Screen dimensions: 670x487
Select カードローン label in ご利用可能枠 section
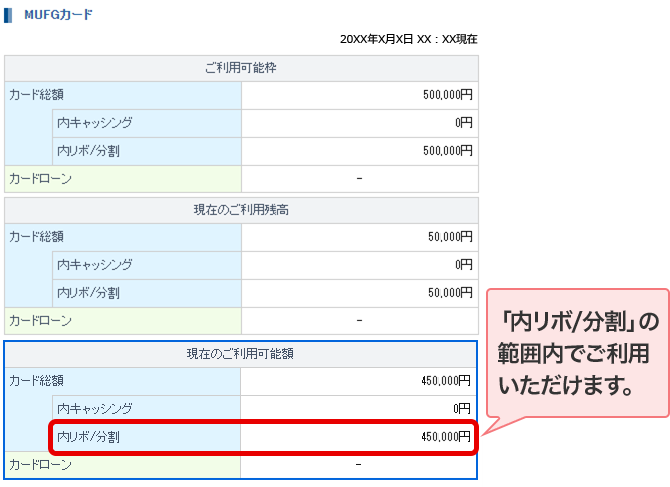tap(40, 179)
